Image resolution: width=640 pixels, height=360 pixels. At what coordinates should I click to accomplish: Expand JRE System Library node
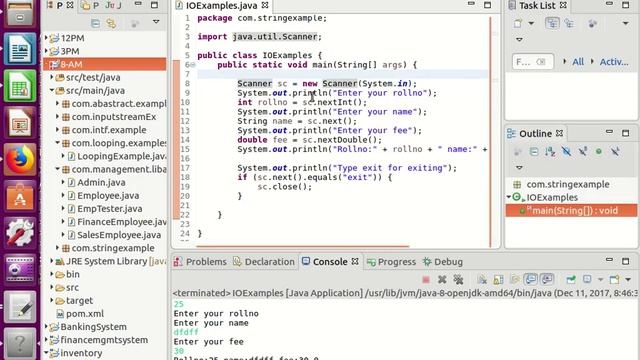[x=52, y=261]
